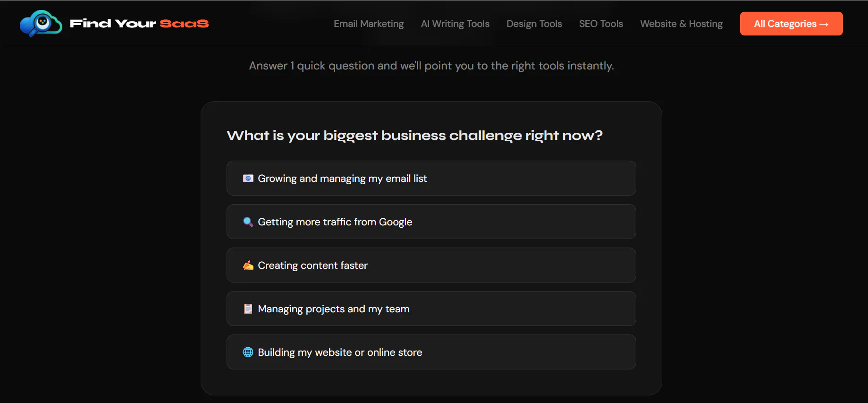This screenshot has width=868, height=403.
Task: Click the writing hand icon for content
Action: tap(248, 265)
